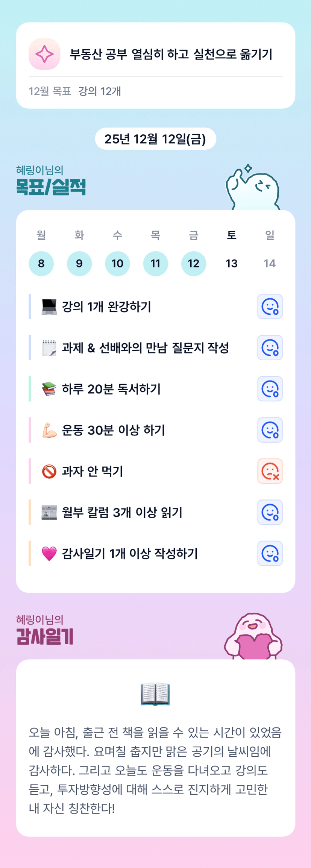The width and height of the screenshot is (311, 868).
Task: Click the pink sparkle goal icon
Action: click(44, 54)
